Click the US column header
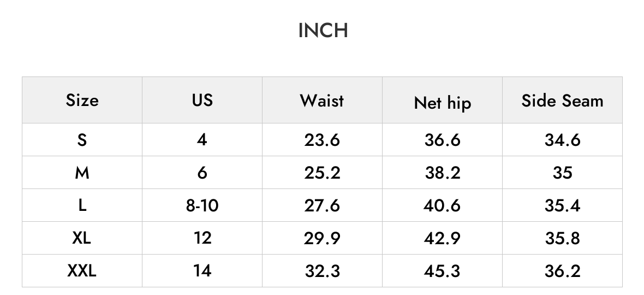 [x=202, y=100]
